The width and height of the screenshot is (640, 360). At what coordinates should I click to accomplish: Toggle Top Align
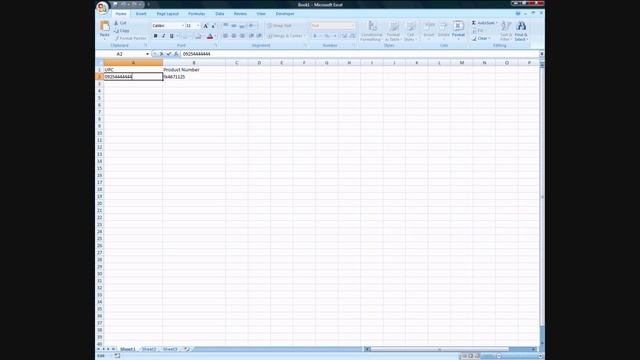click(x=225, y=26)
